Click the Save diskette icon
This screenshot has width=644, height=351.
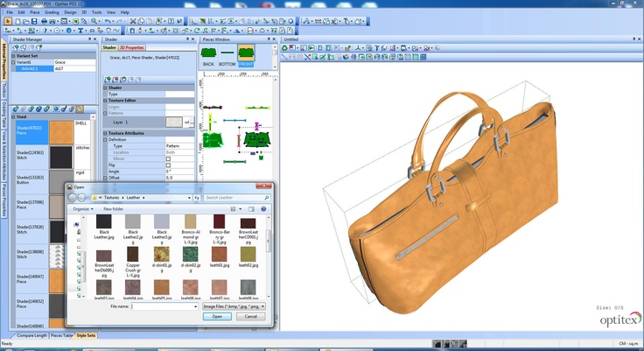pyautogui.click(x=34, y=21)
